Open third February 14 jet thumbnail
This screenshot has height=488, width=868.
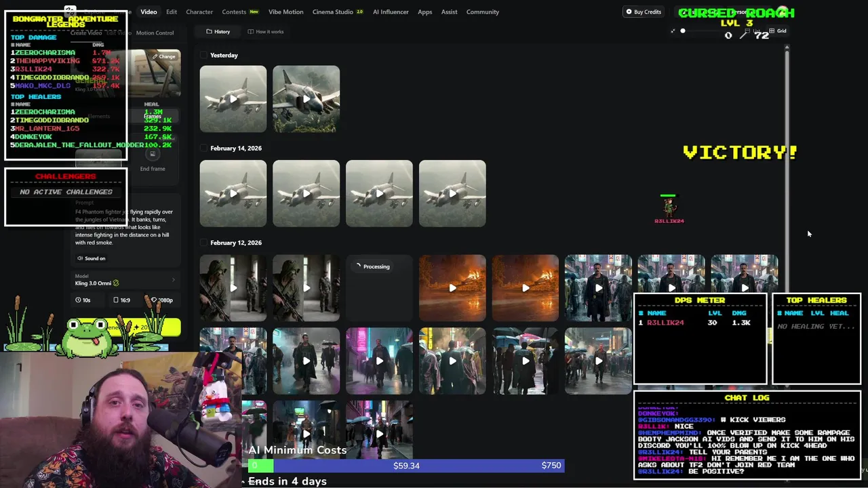coord(379,193)
